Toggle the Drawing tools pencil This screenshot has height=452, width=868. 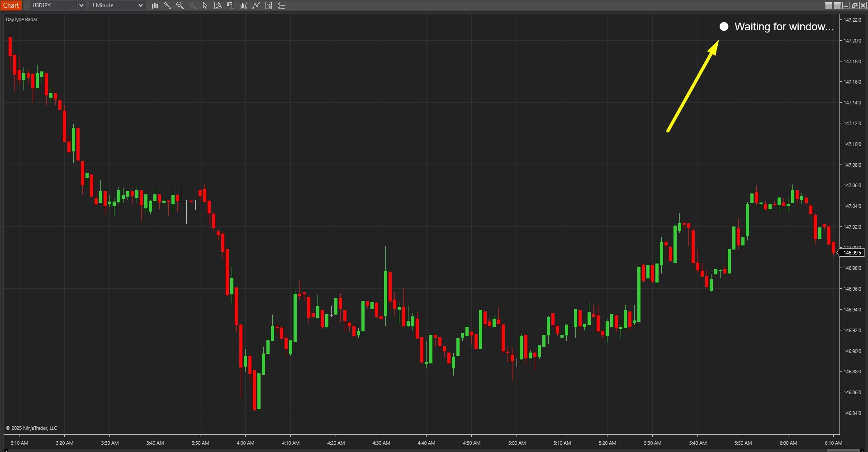[x=167, y=5]
